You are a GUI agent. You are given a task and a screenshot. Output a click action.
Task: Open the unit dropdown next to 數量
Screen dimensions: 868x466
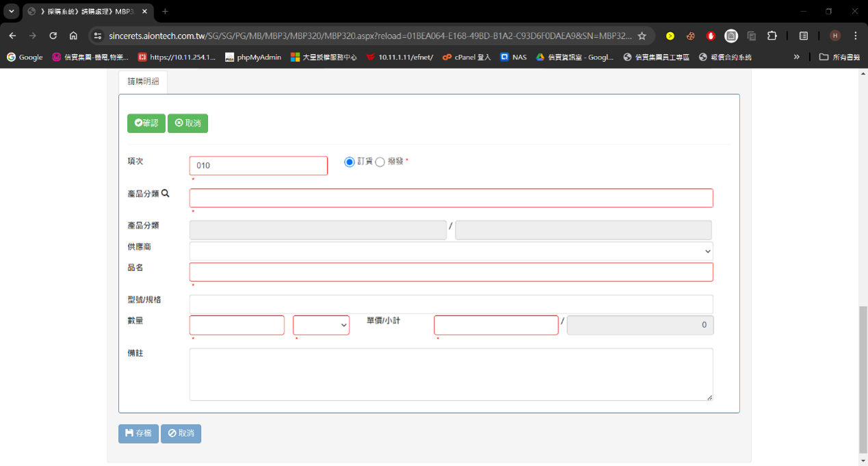321,325
